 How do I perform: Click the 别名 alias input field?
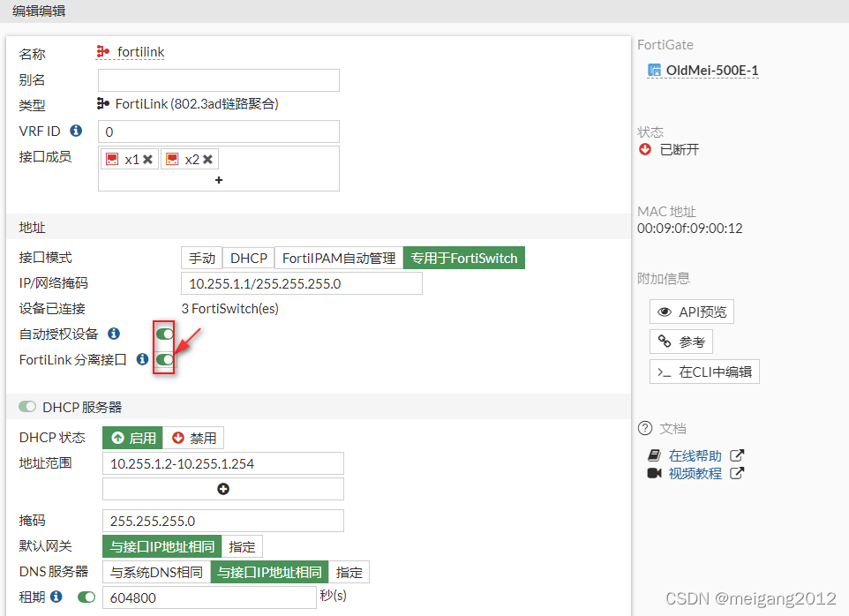click(x=219, y=80)
